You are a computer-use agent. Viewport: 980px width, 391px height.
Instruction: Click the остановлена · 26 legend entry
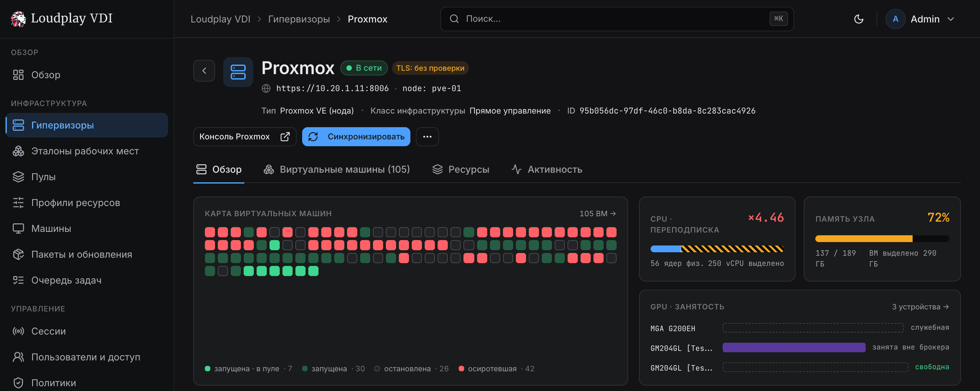point(411,369)
